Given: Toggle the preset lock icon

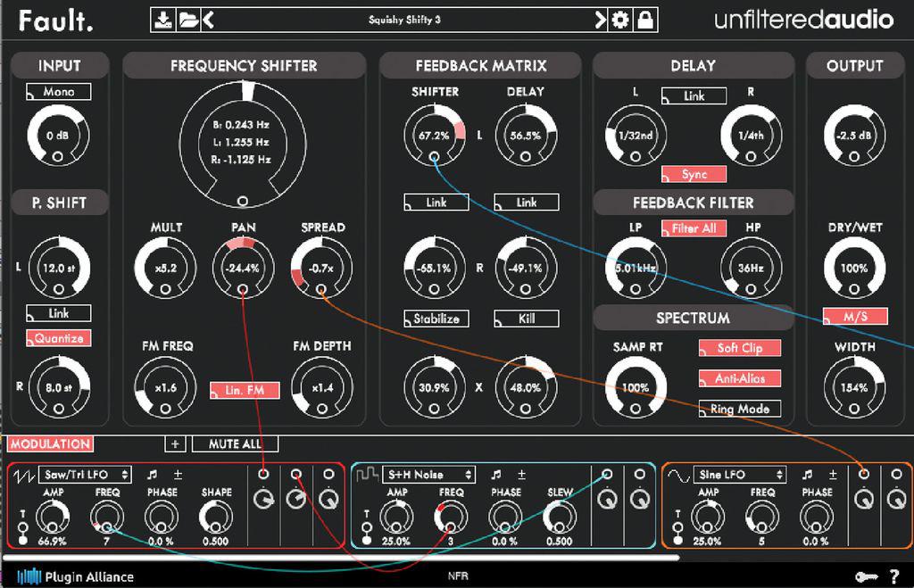Looking at the screenshot, I should coord(645,20).
